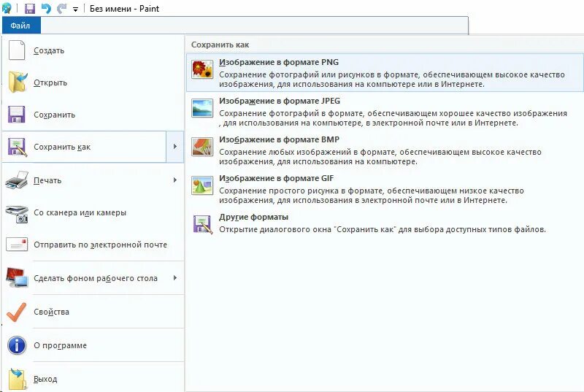Click the Без имени - Paint title text
This screenshot has height=392, width=584.
(124, 9)
